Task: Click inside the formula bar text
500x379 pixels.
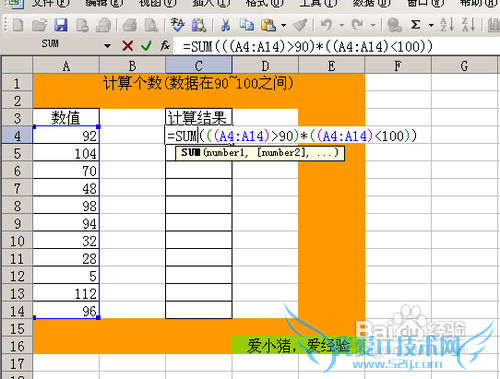Action: (307, 46)
